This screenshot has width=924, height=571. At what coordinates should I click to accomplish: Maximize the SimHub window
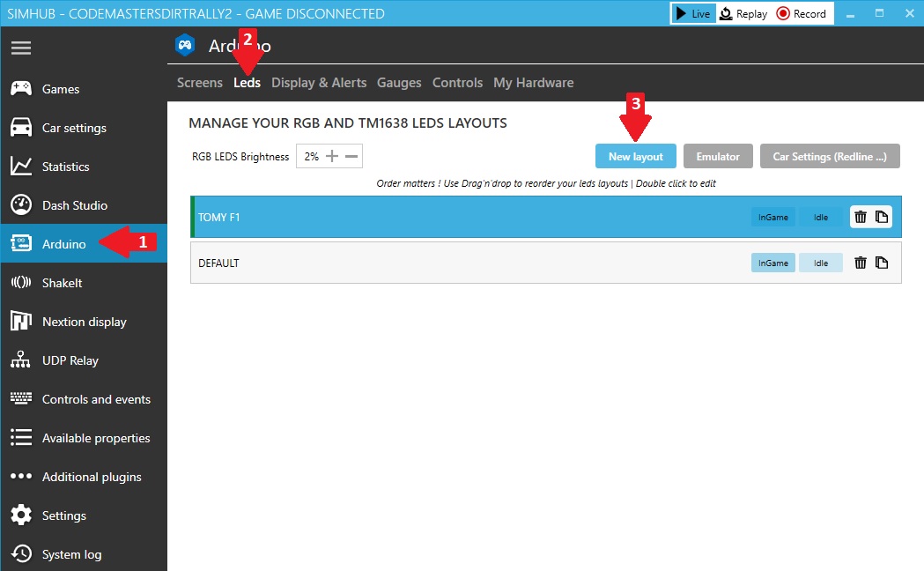pos(879,13)
